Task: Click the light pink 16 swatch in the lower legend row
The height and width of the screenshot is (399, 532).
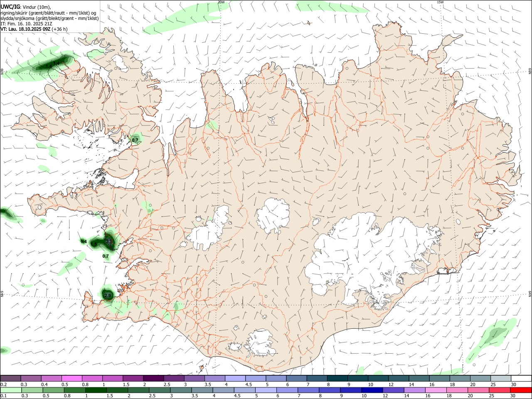Action: pos(436,390)
